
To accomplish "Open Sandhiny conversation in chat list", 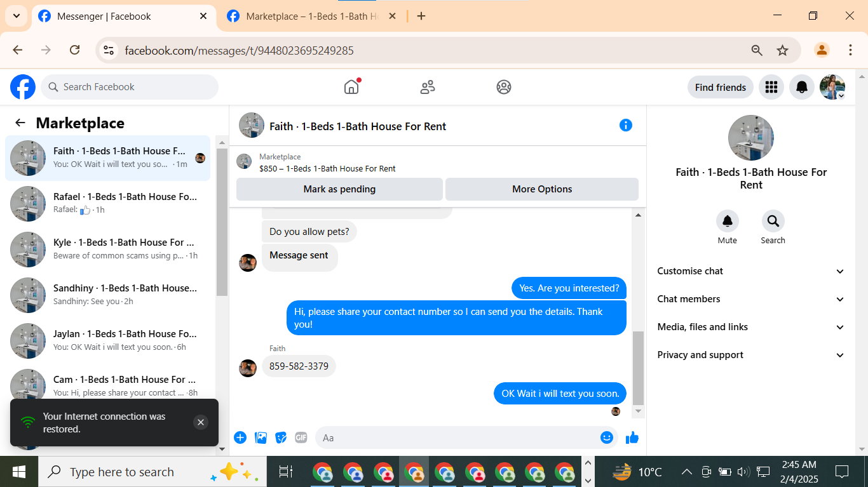I will click(x=108, y=295).
